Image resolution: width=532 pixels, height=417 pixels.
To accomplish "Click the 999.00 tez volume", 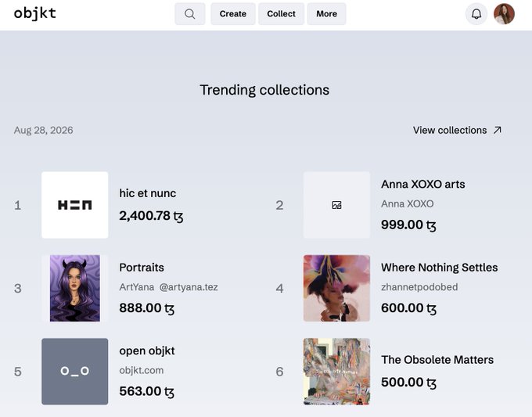I will pyautogui.click(x=408, y=225).
